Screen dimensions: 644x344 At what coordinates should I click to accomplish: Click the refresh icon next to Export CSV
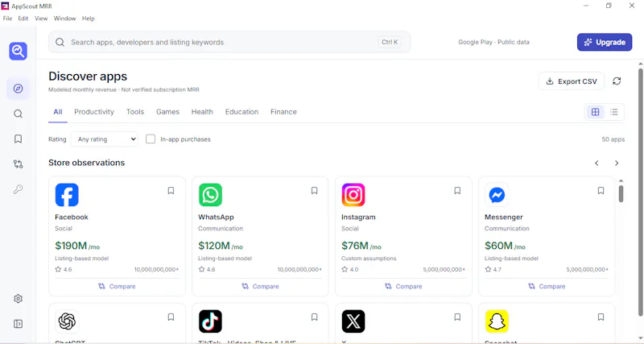pyautogui.click(x=617, y=81)
